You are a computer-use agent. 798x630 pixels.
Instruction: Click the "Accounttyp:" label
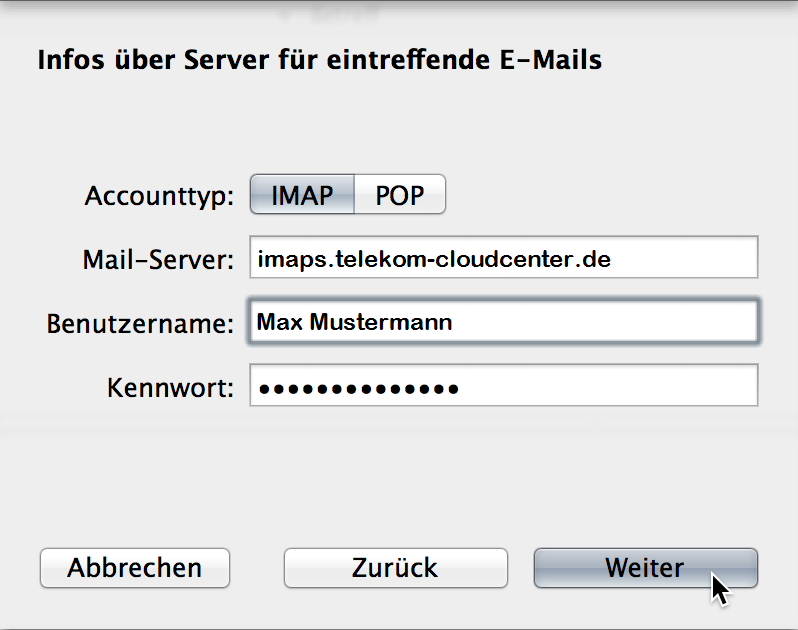159,196
